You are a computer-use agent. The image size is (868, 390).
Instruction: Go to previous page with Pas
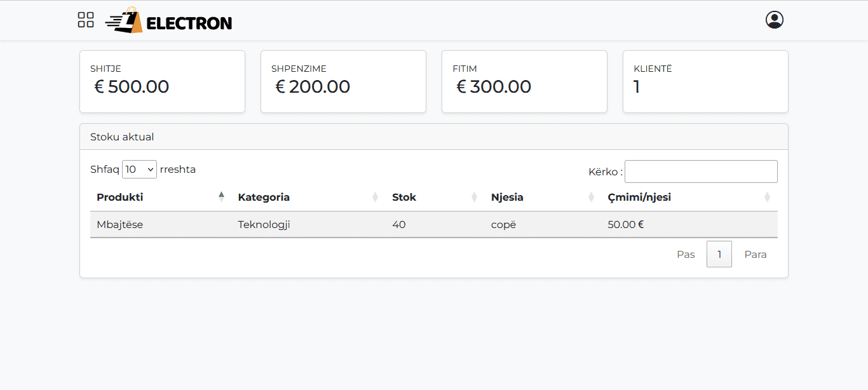click(686, 255)
